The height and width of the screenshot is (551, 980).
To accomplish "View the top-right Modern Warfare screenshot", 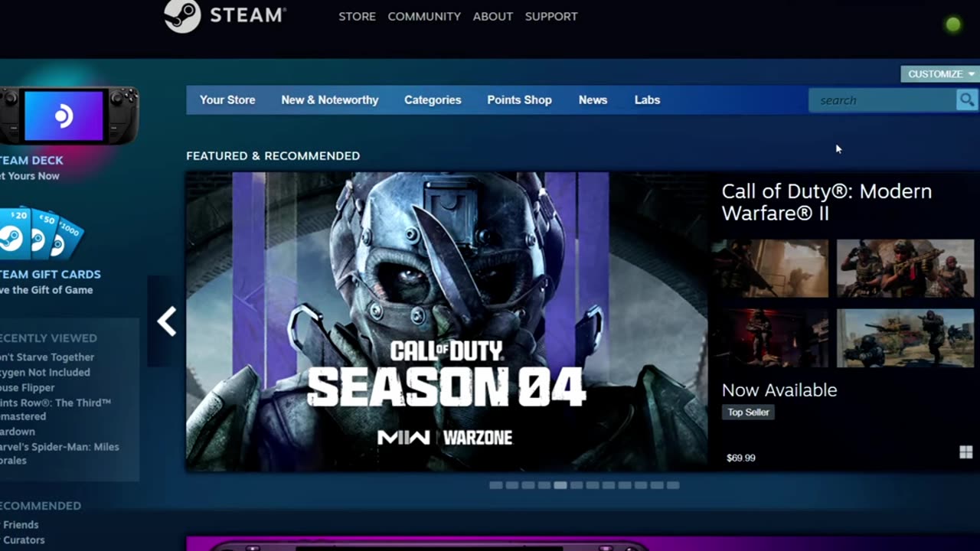I will tap(905, 268).
